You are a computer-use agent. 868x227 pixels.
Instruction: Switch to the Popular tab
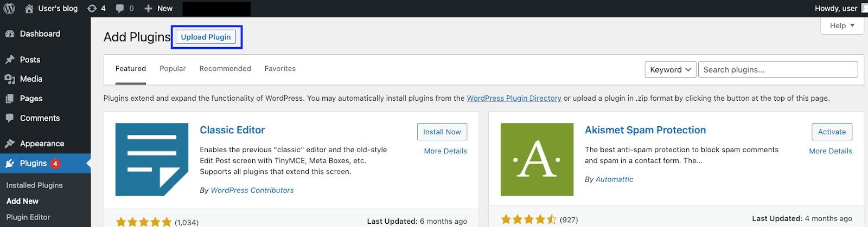pyautogui.click(x=173, y=69)
